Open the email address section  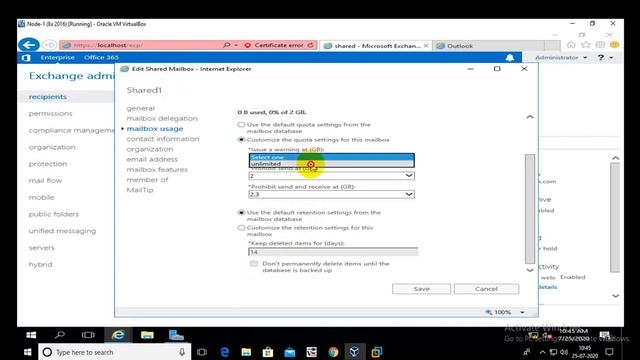coord(152,159)
